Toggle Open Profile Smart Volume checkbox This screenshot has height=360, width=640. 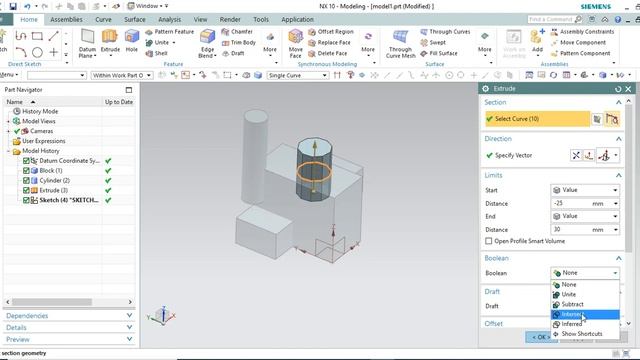[x=489, y=241]
